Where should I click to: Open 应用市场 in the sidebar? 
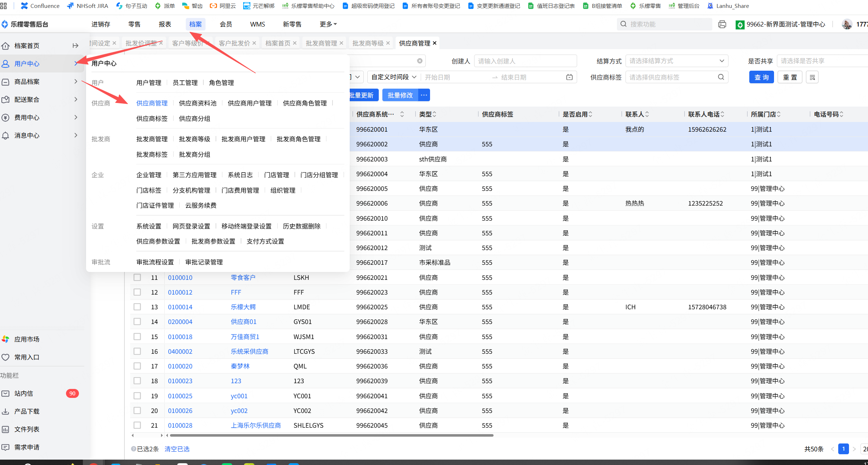(x=27, y=339)
